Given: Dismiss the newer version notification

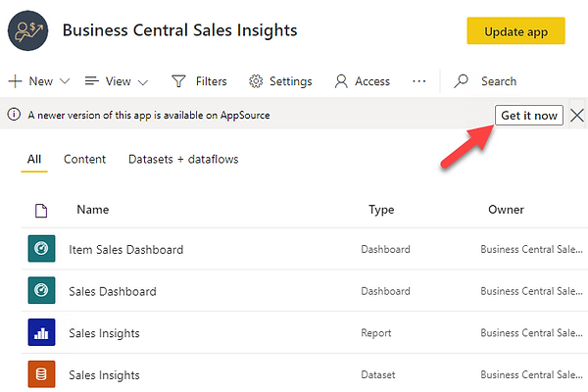Looking at the screenshot, I should (577, 116).
